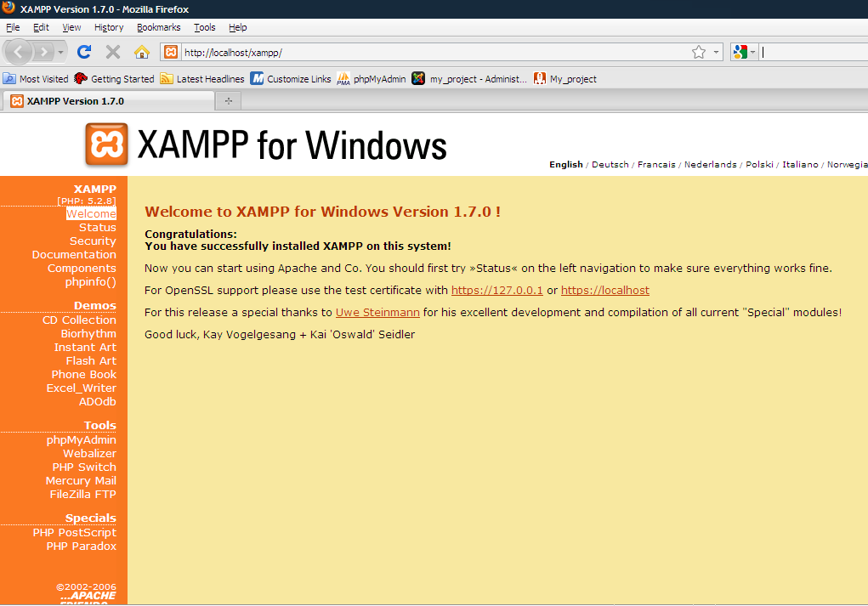The image size is (868, 606).
Task: Open the Edit menu
Action: point(41,27)
